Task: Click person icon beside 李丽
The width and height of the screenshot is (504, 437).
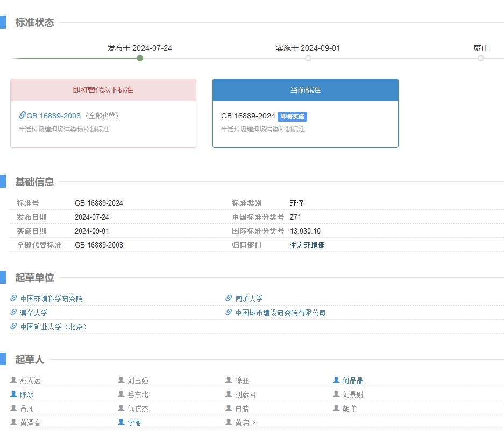Action: coord(121,422)
